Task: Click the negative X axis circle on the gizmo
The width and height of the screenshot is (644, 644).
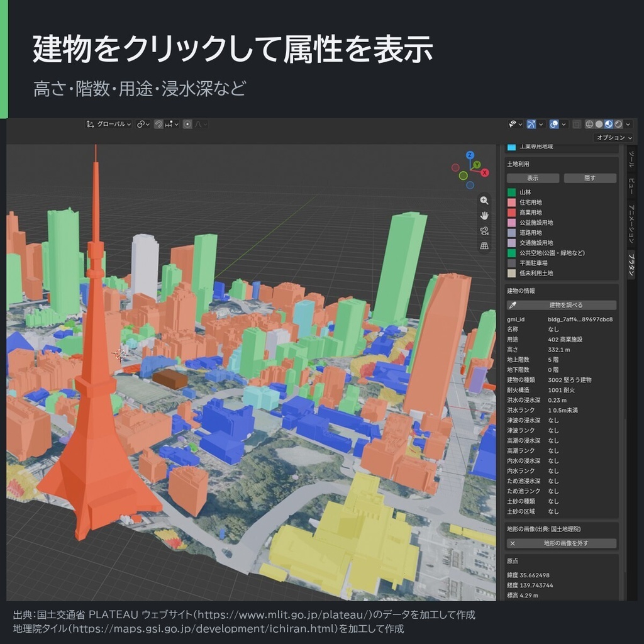Action: pos(455,167)
